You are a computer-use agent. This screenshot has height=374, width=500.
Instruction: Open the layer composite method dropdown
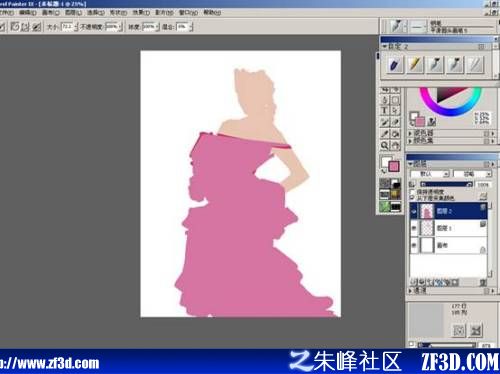430,174
